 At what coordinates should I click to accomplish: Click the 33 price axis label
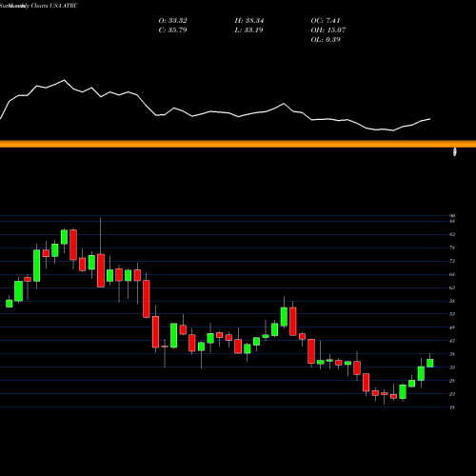tap(452, 367)
